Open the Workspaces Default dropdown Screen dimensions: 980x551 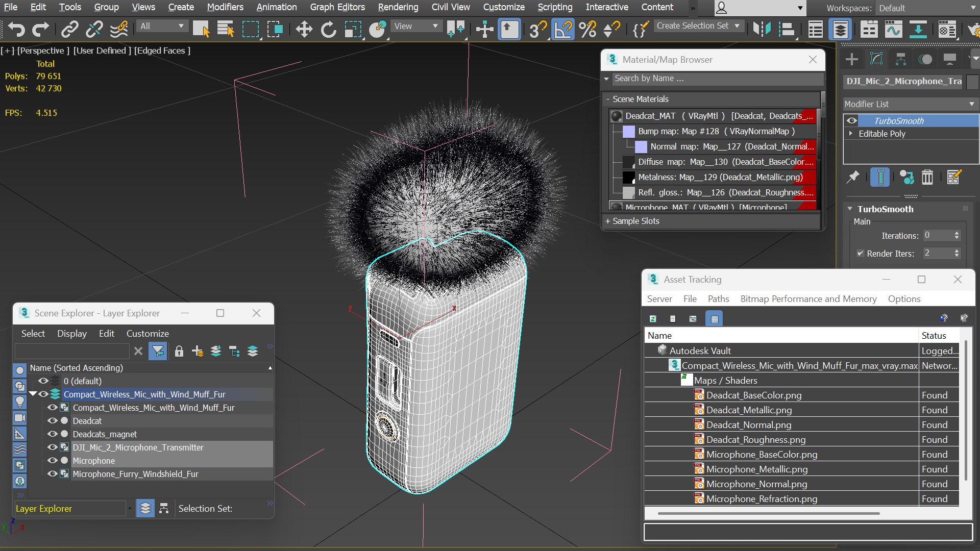(926, 8)
